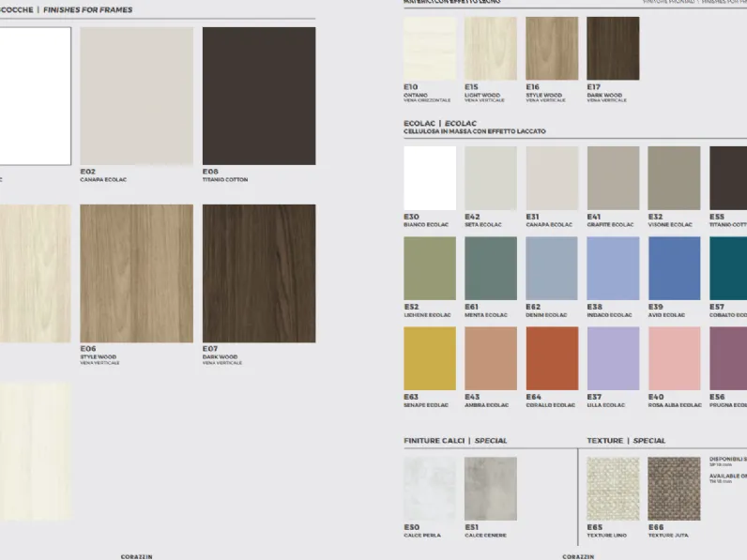This screenshot has height=560, width=747.
Task: Pick the E50 Calce Perla finish swatch
Action: click(430, 489)
